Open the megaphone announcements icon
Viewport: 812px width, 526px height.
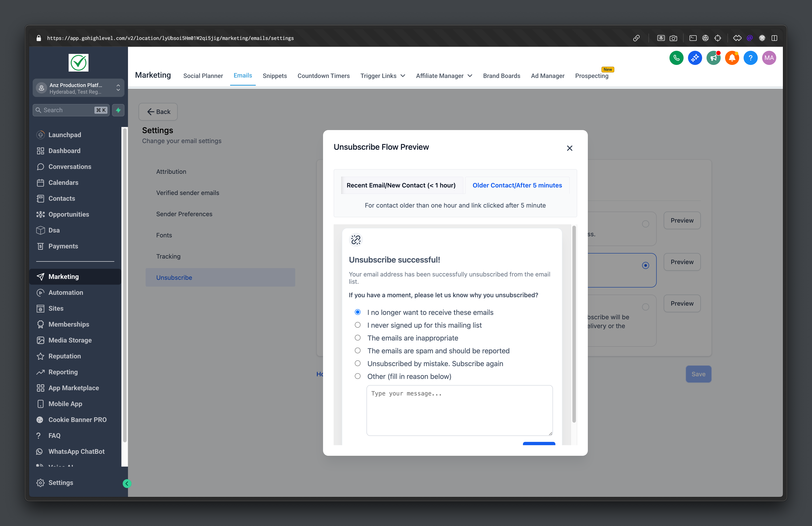point(713,58)
